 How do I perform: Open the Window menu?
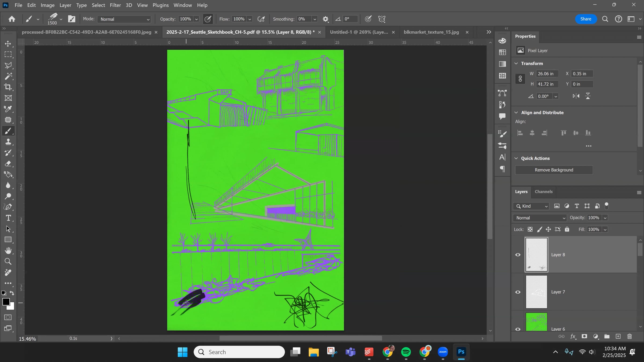tap(183, 5)
